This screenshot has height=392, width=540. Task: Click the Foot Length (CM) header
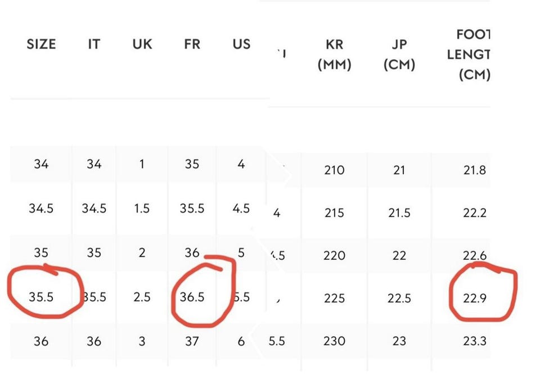click(474, 55)
